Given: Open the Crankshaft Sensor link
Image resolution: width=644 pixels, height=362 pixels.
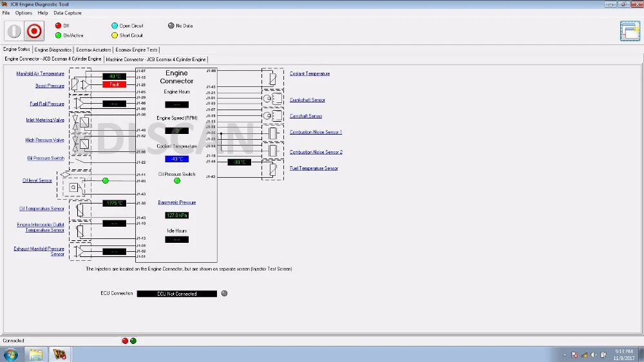Looking at the screenshot, I should pyautogui.click(x=307, y=100).
